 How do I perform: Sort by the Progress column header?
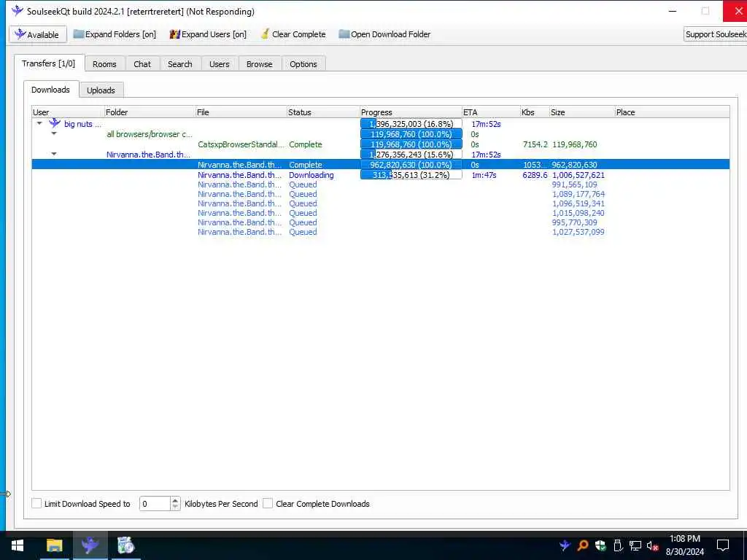411,112
